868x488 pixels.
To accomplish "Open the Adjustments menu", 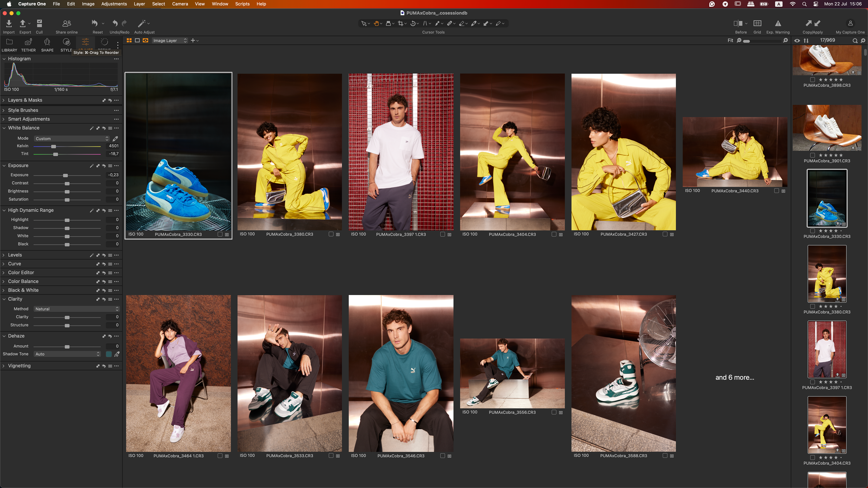I will pos(114,4).
